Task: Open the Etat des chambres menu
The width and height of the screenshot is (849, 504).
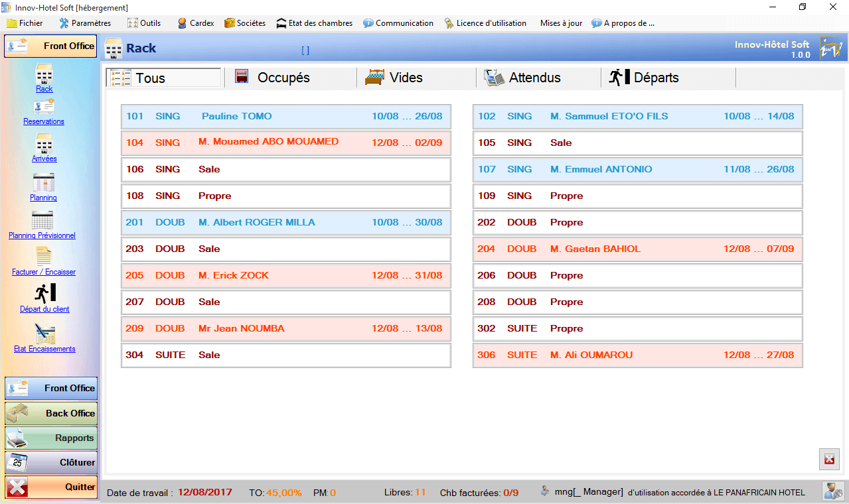Action: [314, 23]
